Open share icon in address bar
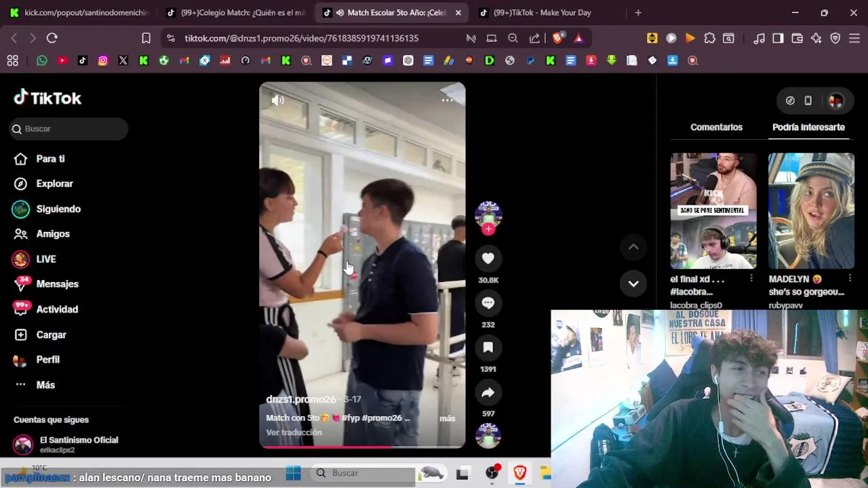Image resolution: width=868 pixels, height=488 pixels. [x=534, y=38]
